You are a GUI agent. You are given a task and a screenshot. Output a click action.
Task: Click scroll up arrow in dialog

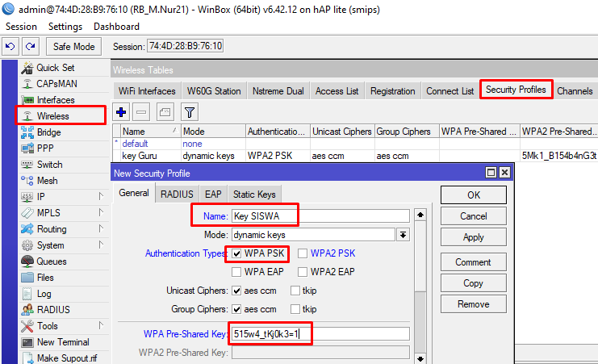(x=420, y=215)
